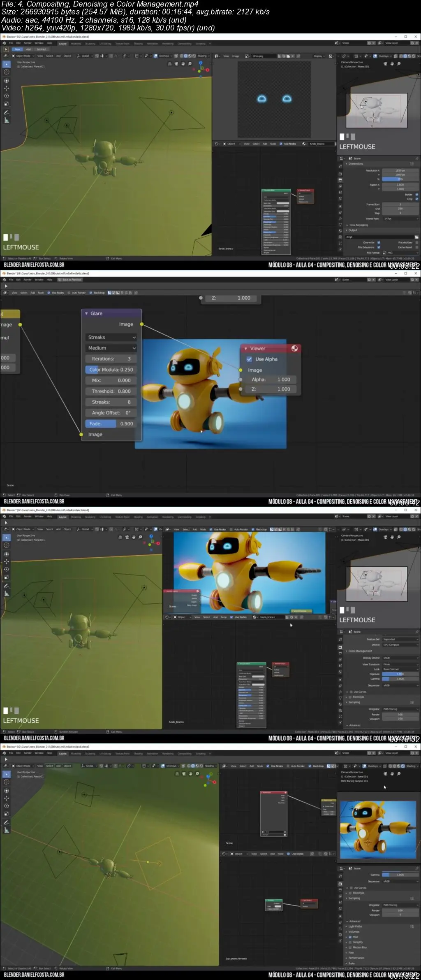Switch to the Layout workspace tab in the third frame

(62, 517)
